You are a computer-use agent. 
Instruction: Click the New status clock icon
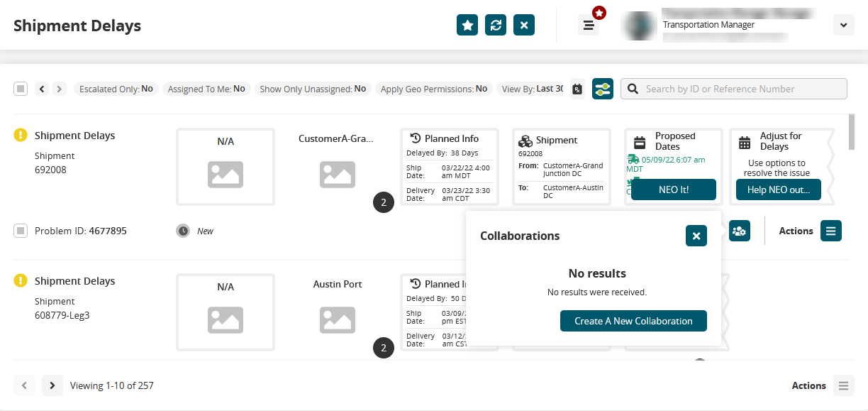(183, 231)
